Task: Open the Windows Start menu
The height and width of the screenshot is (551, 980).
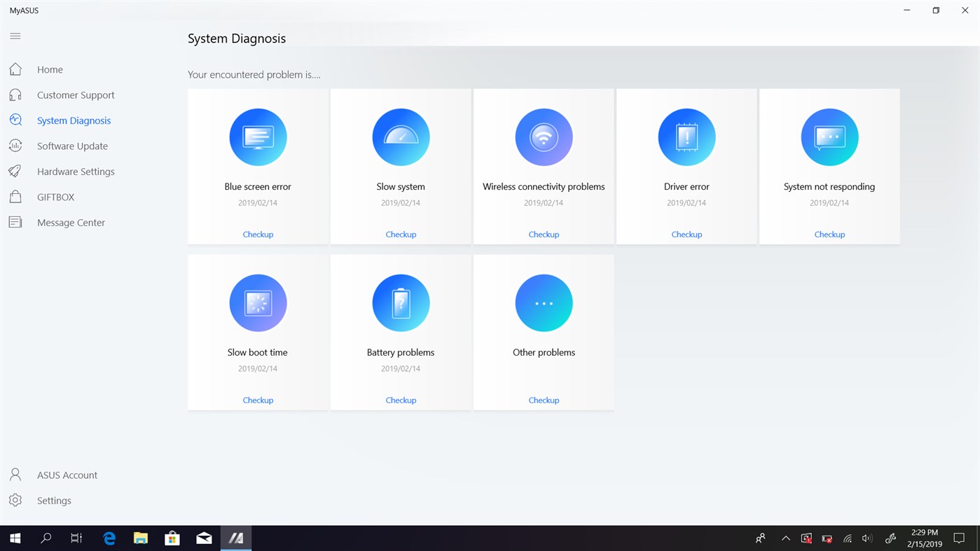Action: [15, 538]
